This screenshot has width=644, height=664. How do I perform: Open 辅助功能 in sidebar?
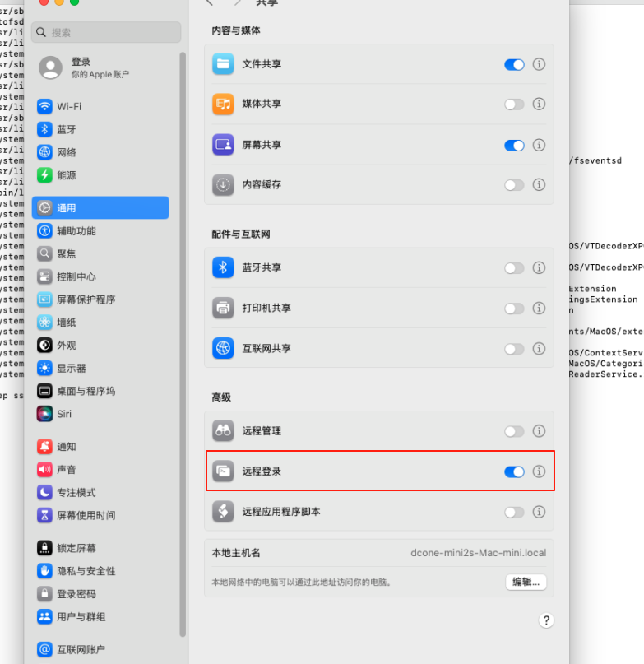[100, 230]
